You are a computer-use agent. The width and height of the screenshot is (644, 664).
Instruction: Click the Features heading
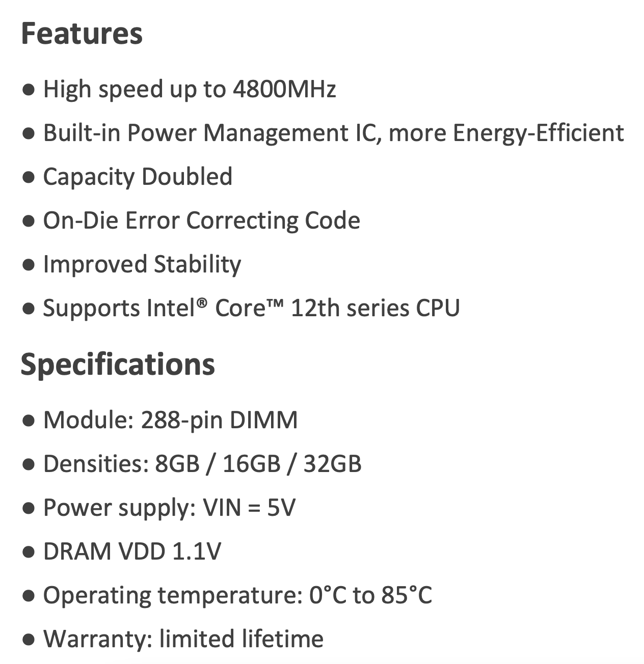pos(82,34)
